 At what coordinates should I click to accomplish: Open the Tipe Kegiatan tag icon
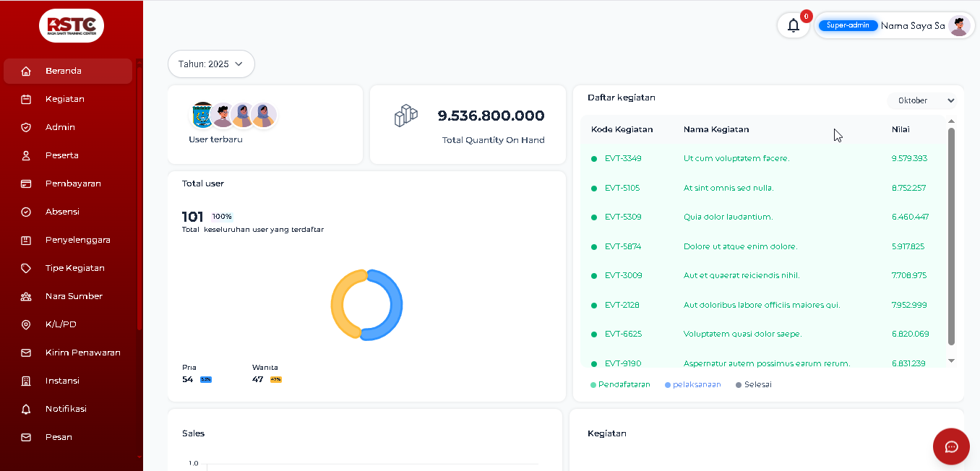point(27,267)
